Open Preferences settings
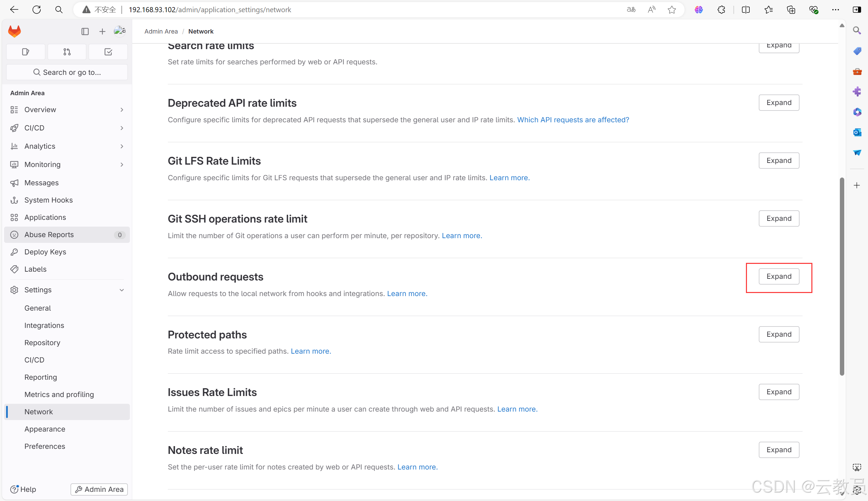Viewport: 868px width, 501px height. 67,446
